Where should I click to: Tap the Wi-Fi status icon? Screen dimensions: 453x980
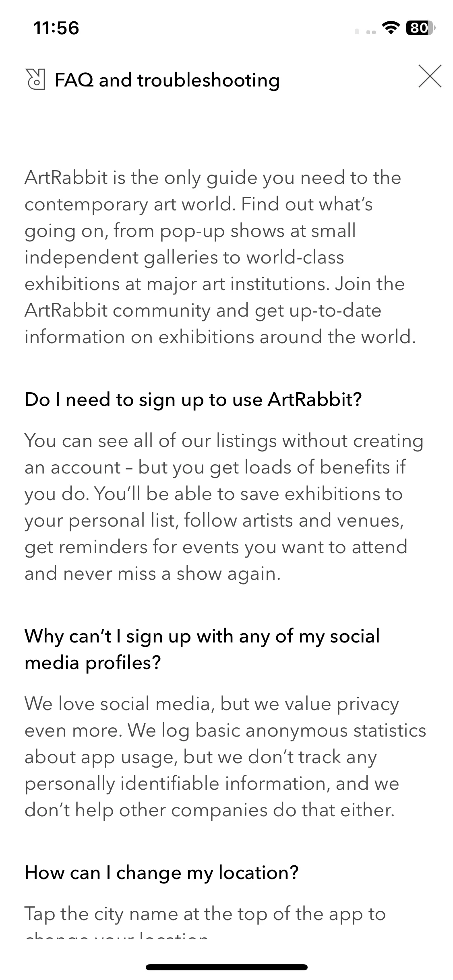[x=390, y=28]
